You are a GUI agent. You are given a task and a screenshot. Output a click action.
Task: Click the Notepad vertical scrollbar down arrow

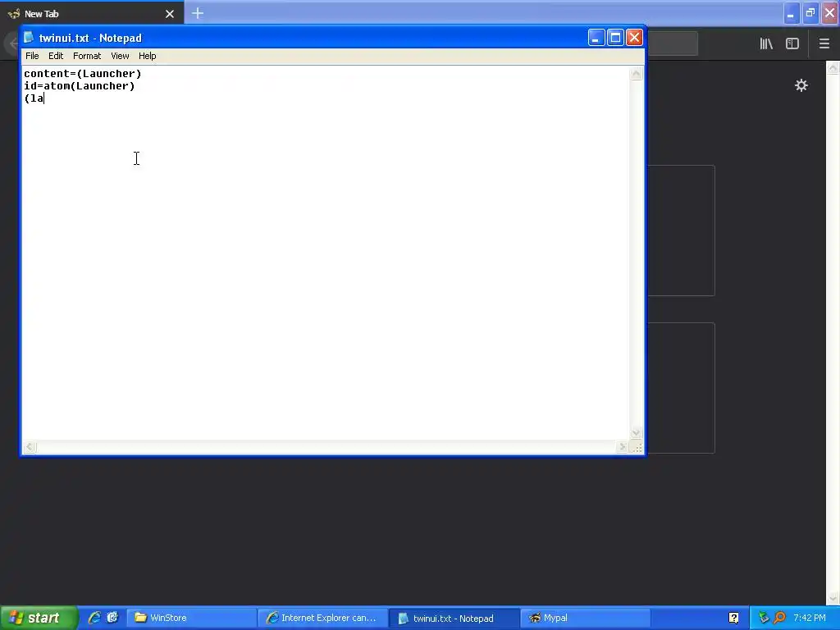[636, 433]
